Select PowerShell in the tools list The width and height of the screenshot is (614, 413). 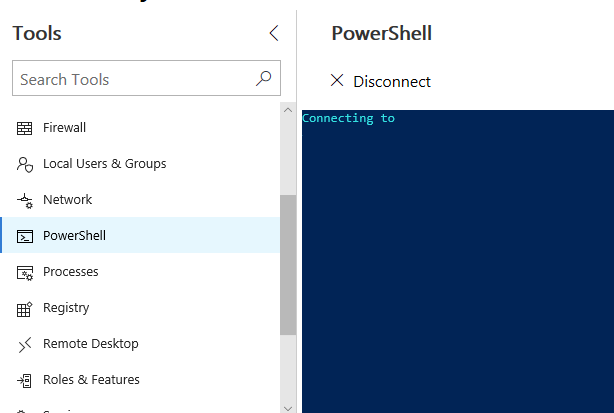coord(140,235)
